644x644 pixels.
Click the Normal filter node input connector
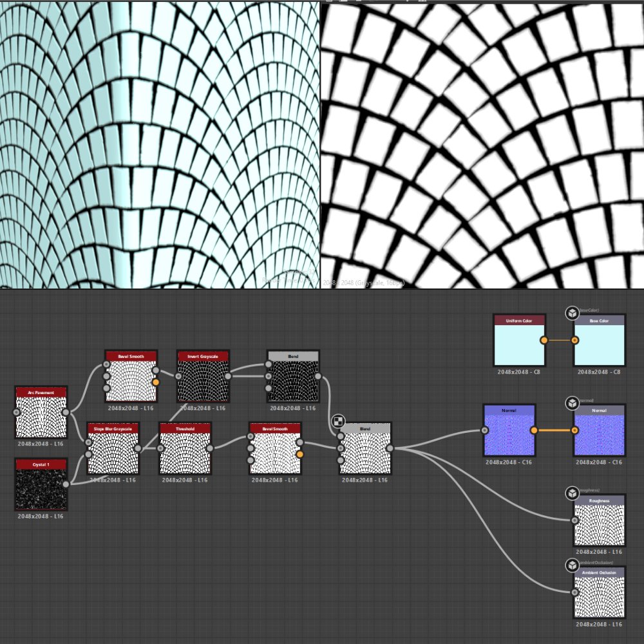tap(485, 430)
